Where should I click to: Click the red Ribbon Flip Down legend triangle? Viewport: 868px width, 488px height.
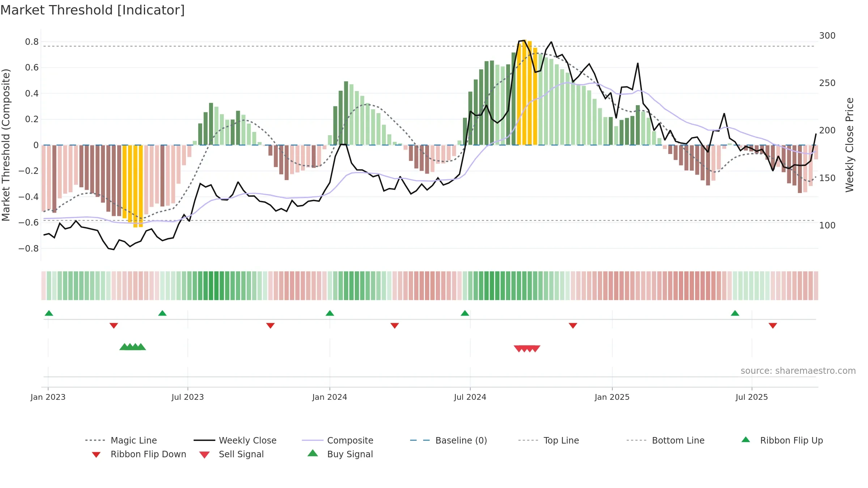pos(96,454)
